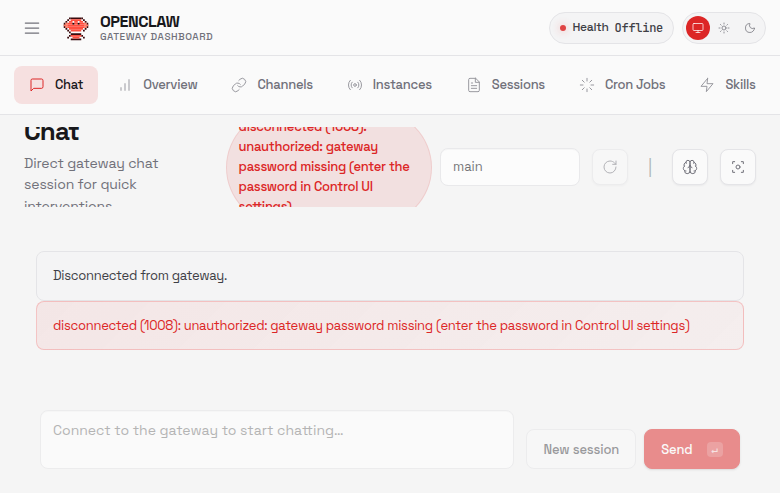Go to the Overview tab

coord(158,85)
